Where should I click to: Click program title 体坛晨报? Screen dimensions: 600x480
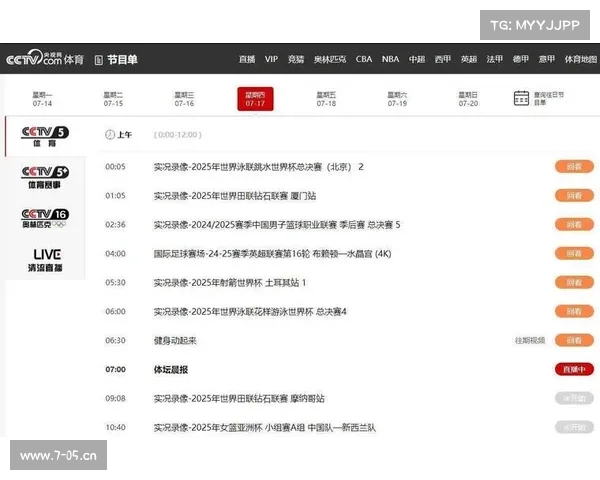pyautogui.click(x=171, y=370)
